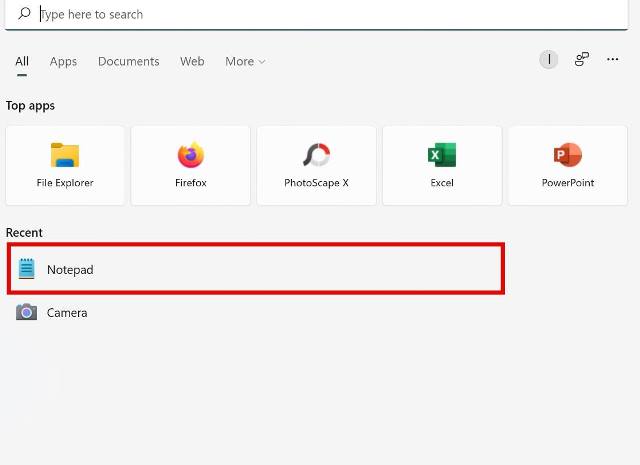The image size is (640, 465).
Task: Open Camera in the Recent list
Action: coord(256,313)
